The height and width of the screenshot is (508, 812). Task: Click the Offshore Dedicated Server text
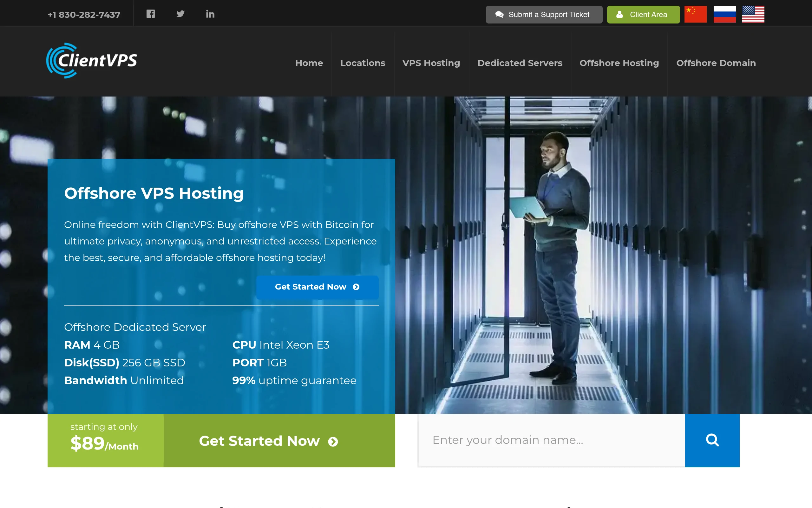135,327
